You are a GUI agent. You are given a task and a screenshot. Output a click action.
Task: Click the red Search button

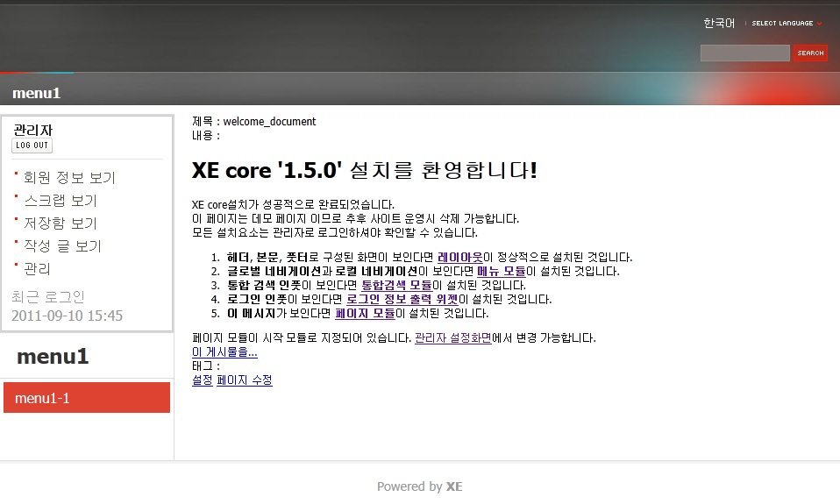[810, 53]
